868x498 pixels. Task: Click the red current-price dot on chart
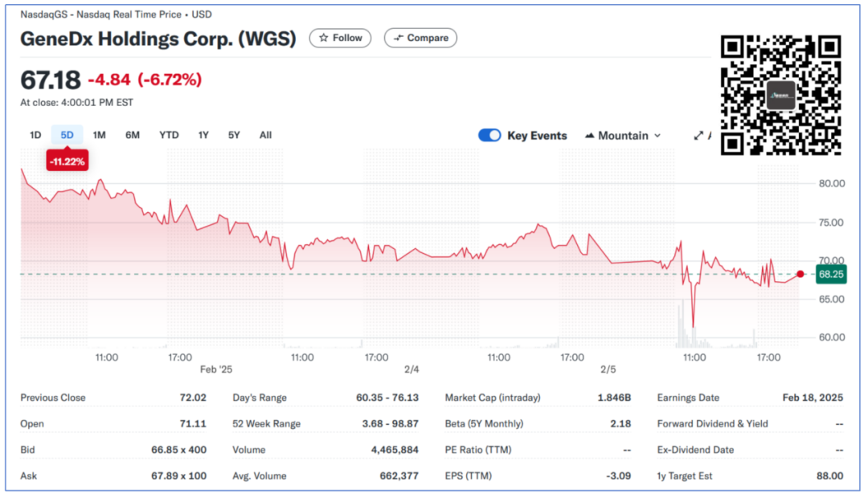click(800, 274)
